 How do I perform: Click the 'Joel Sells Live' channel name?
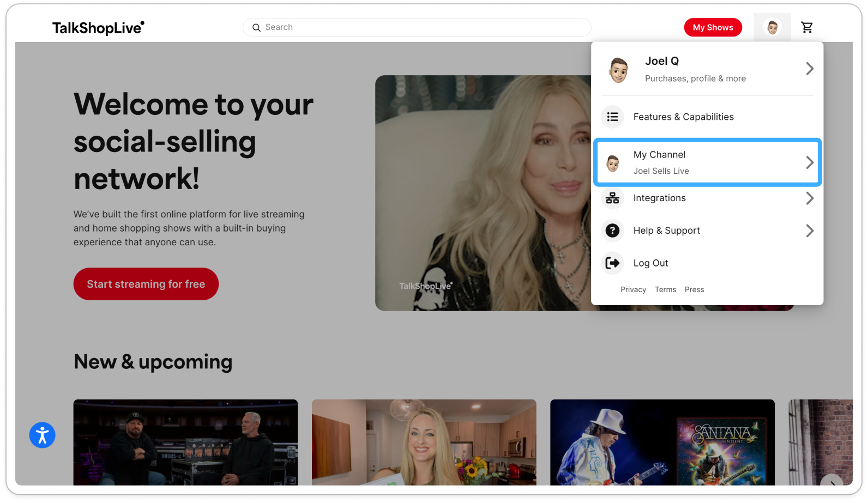(661, 171)
